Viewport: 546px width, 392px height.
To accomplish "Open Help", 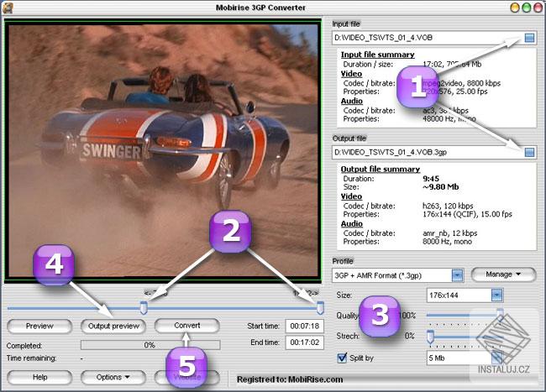I will point(39,377).
